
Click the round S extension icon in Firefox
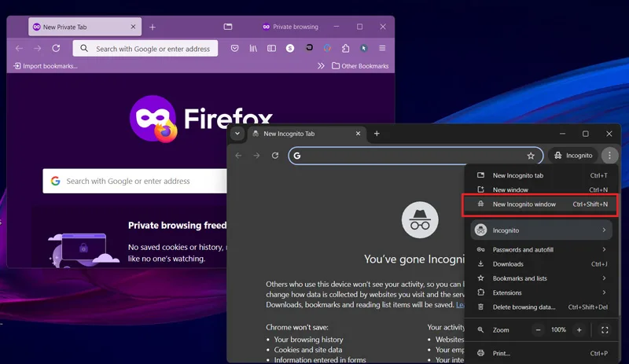[290, 48]
